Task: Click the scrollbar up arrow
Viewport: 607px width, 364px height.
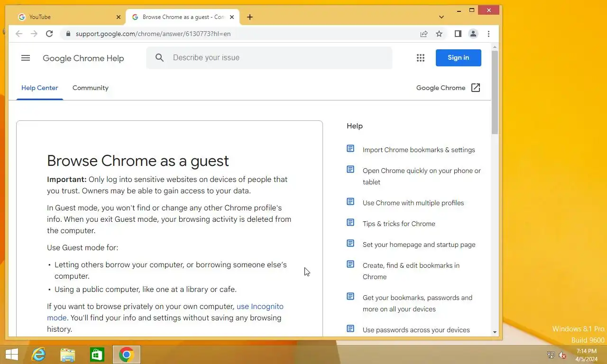Action: (x=495, y=47)
